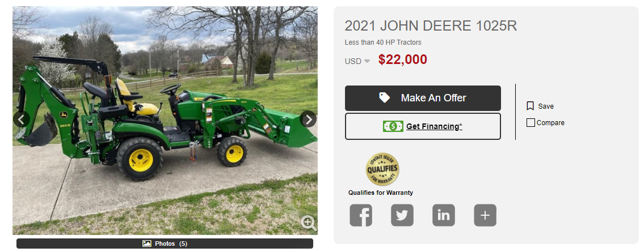The image size is (644, 252).
Task: Click the Make An Offer button
Action: click(423, 98)
